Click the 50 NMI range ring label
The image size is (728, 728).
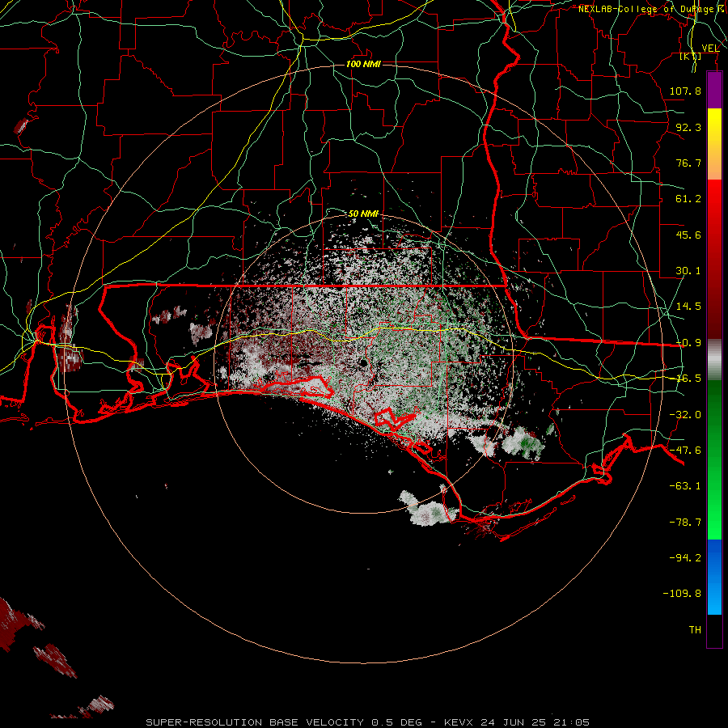coord(363,214)
